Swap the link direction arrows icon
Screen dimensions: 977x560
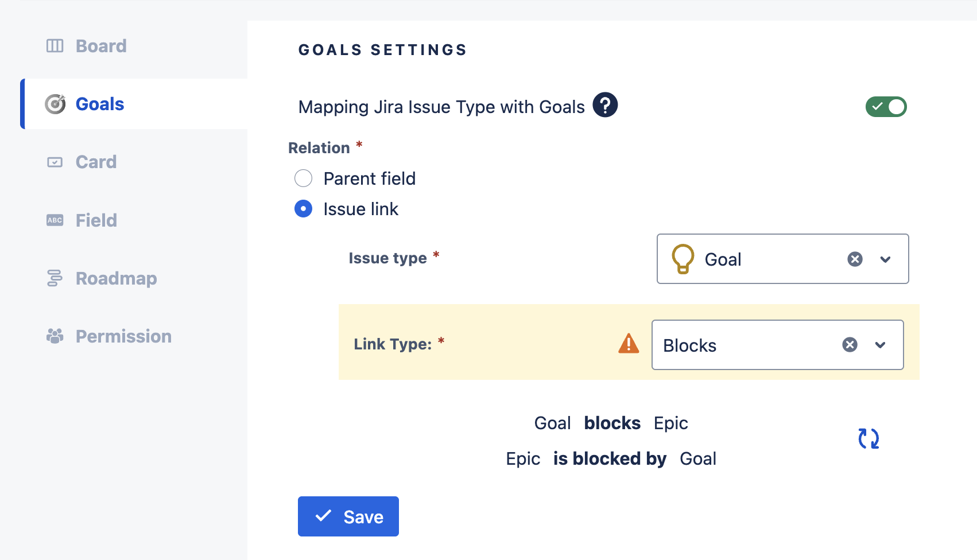tap(869, 438)
